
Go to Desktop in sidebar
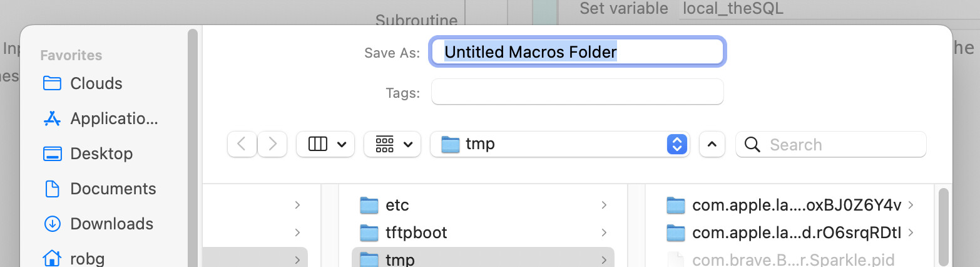point(88,154)
